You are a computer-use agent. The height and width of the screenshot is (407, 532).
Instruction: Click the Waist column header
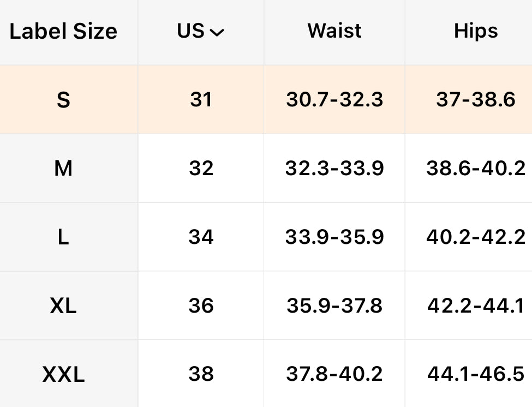[334, 31]
